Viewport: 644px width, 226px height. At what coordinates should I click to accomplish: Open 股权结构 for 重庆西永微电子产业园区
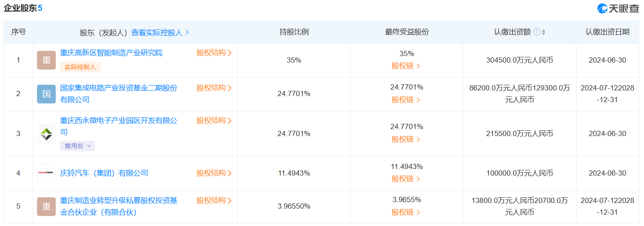tap(214, 120)
